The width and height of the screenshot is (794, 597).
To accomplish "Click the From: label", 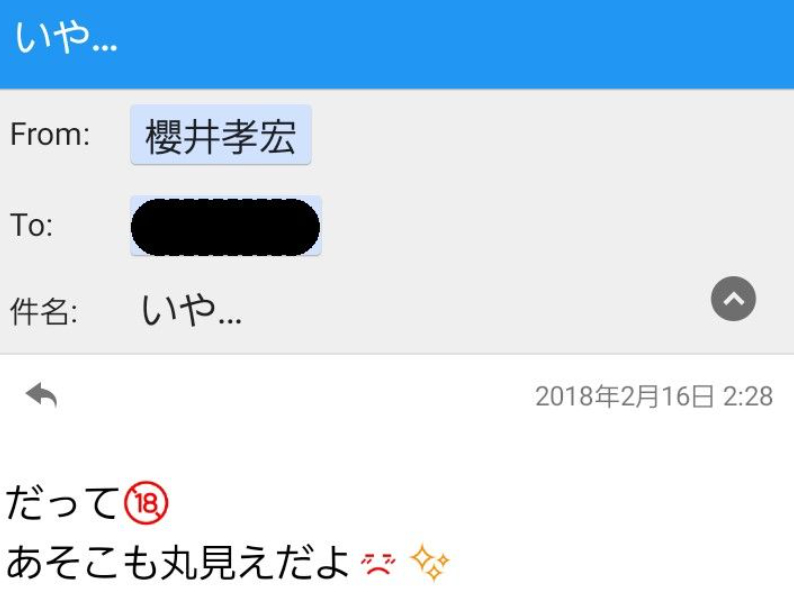I will (50, 135).
